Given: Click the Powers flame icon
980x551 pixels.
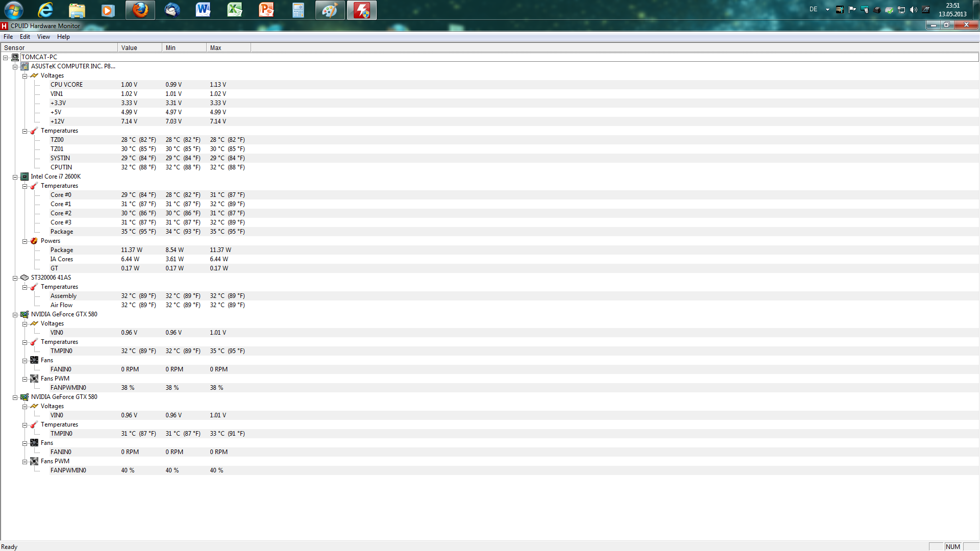Looking at the screenshot, I should point(34,241).
